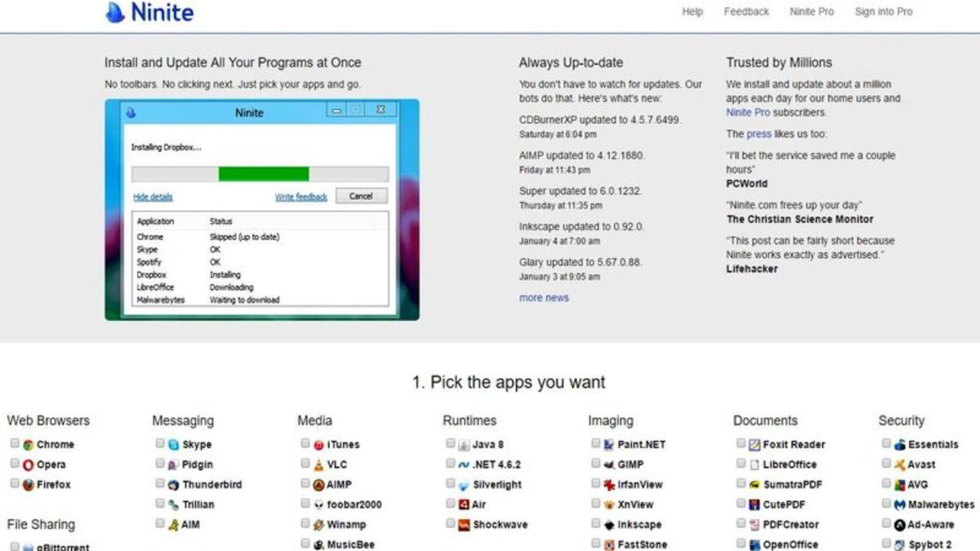Open the press link

tap(759, 134)
